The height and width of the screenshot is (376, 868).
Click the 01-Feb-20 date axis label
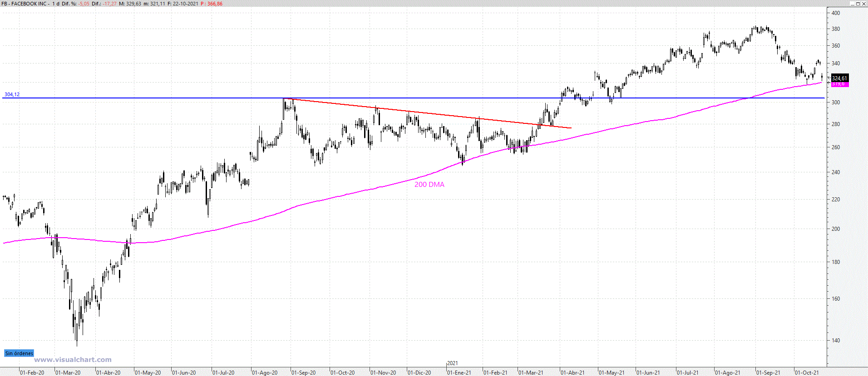click(32, 373)
